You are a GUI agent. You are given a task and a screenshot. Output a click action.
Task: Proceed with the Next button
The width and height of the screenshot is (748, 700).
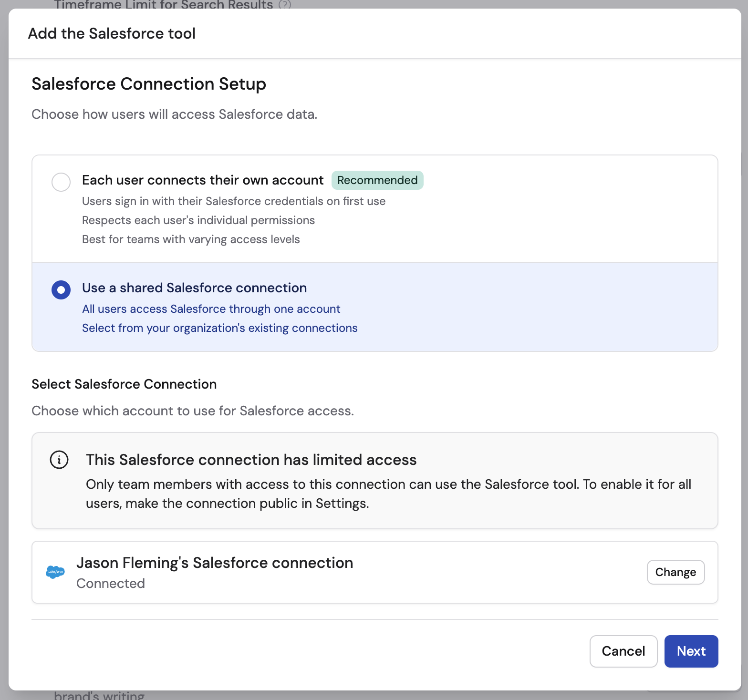pyautogui.click(x=691, y=651)
